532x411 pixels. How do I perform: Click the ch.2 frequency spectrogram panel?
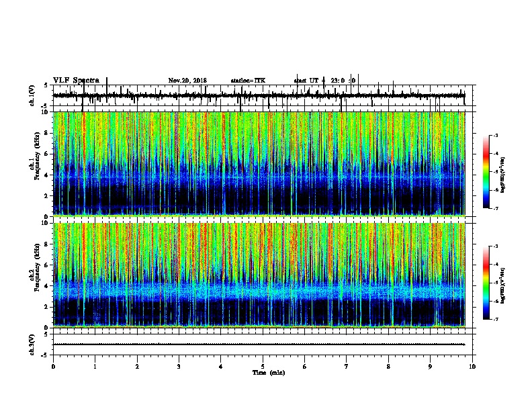coord(259,275)
